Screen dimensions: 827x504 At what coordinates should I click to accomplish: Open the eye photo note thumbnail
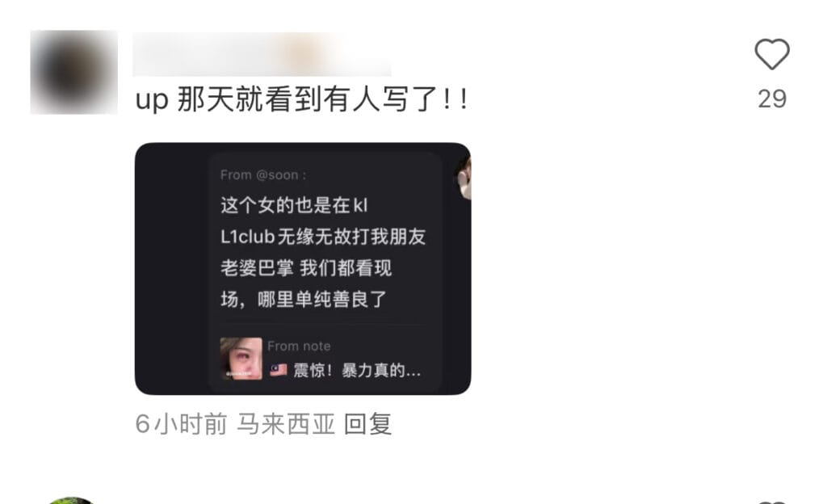[241, 359]
